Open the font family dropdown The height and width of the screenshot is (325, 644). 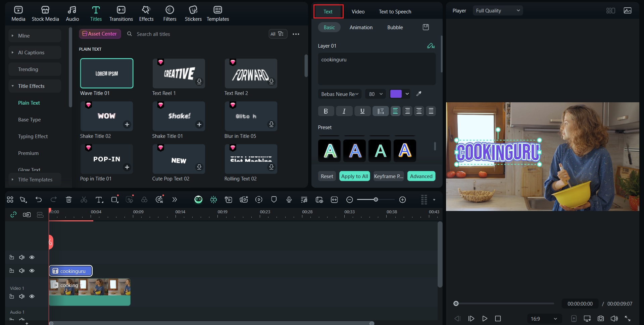click(x=339, y=94)
